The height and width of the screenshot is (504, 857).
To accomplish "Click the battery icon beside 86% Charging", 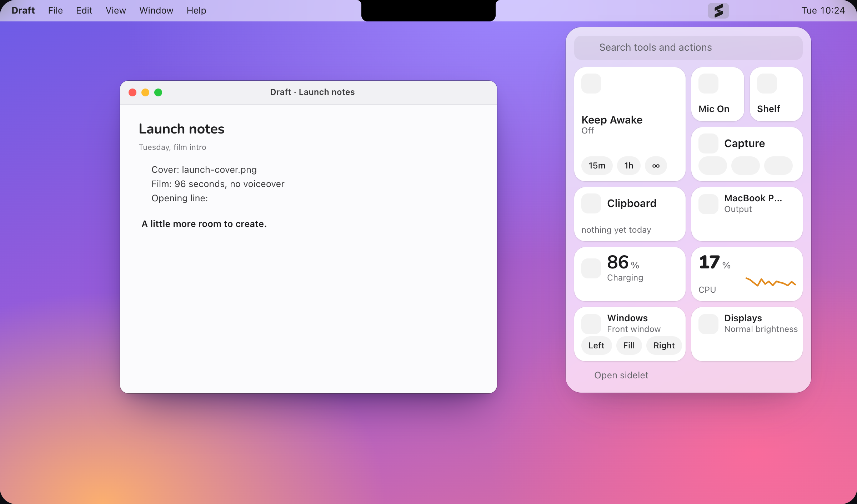I will (x=591, y=268).
